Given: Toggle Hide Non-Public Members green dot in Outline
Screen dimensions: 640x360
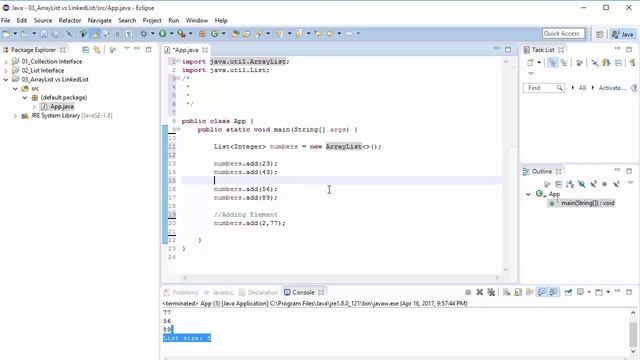Looking at the screenshot, I should coord(604,184).
